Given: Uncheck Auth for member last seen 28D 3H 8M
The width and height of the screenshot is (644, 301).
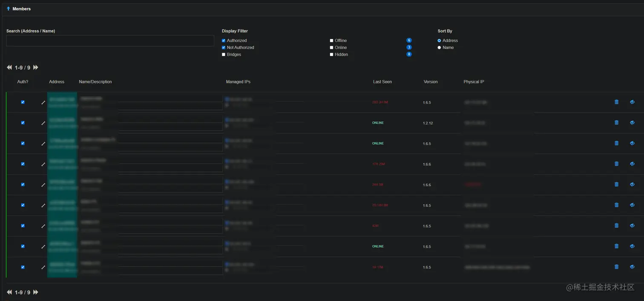Looking at the screenshot, I should pos(23,102).
